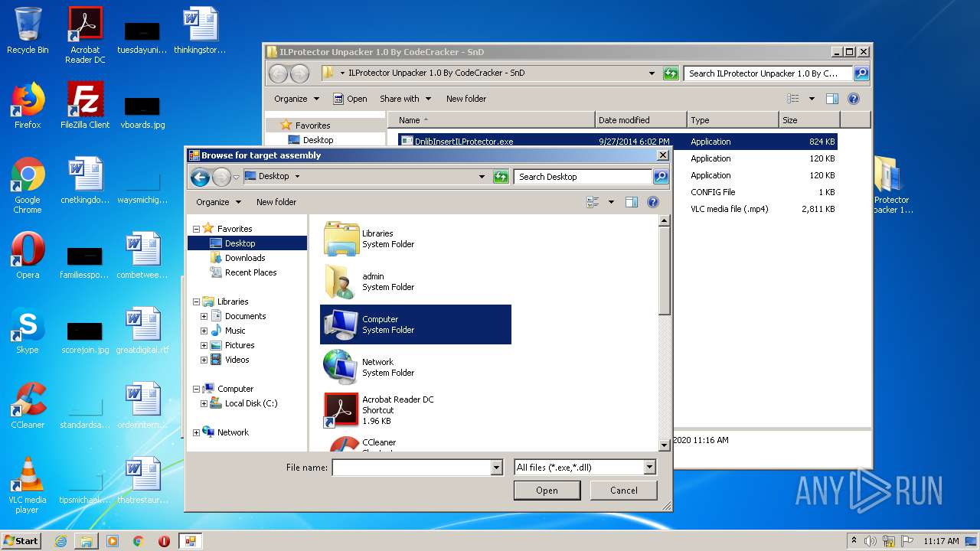Select the thinkingstor document on desktop
Viewport: 980px width, 551px height.
click(x=200, y=31)
